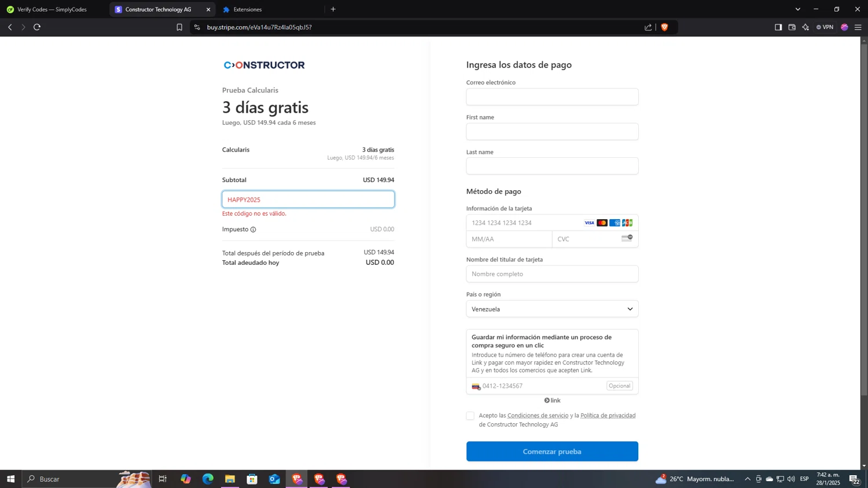Focus the MM/AA expiration field
Image resolution: width=868 pixels, height=488 pixels.
pos(509,239)
